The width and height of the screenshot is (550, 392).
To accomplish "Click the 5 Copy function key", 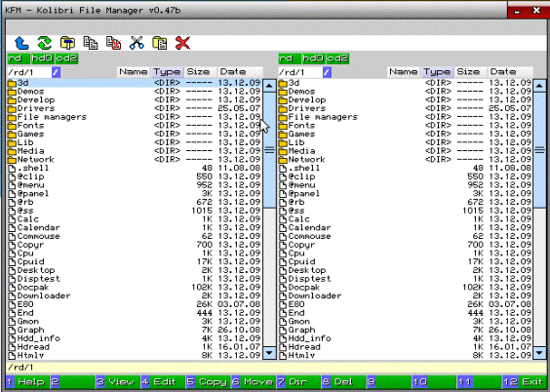I will [x=208, y=382].
